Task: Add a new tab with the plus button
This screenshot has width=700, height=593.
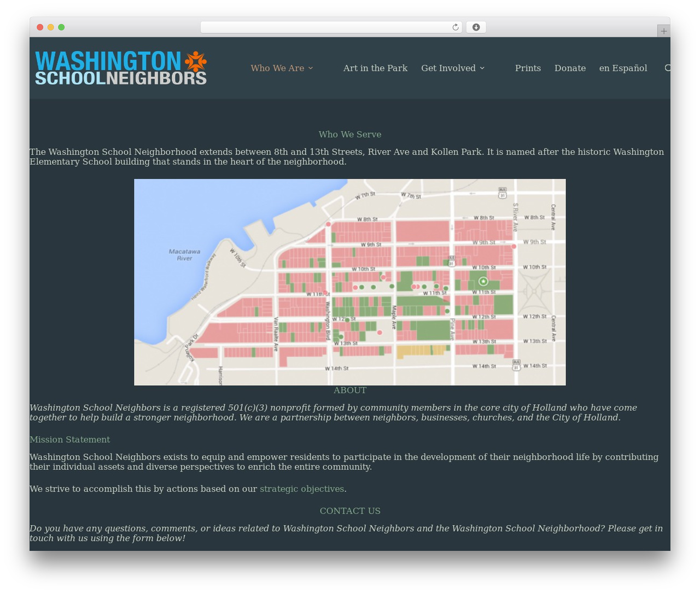Action: tap(663, 31)
